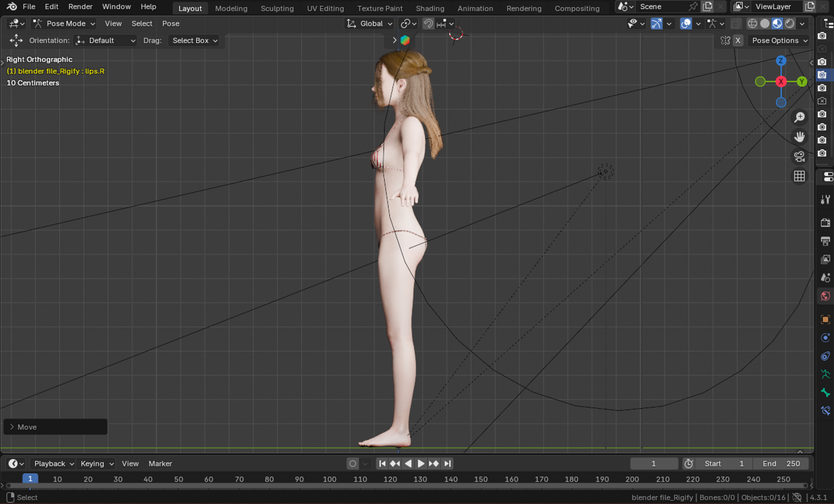Toggle the camera view icon
The image size is (834, 504).
click(800, 157)
